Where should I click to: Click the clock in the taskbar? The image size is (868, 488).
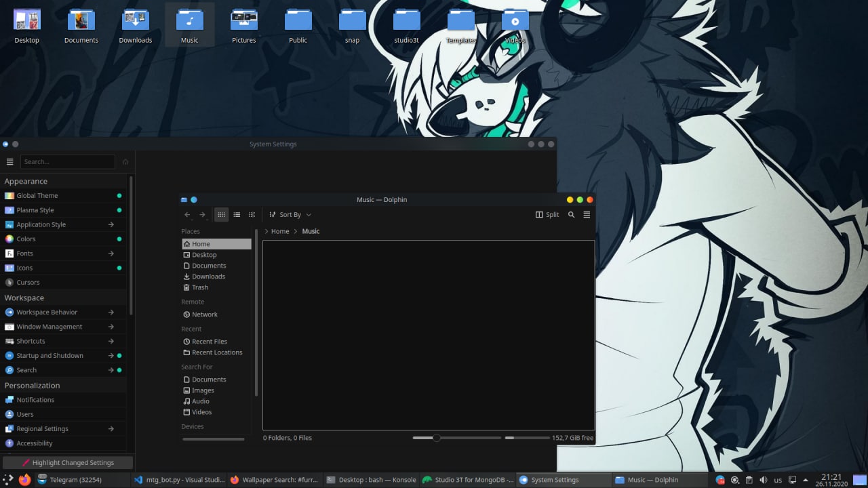pos(831,480)
